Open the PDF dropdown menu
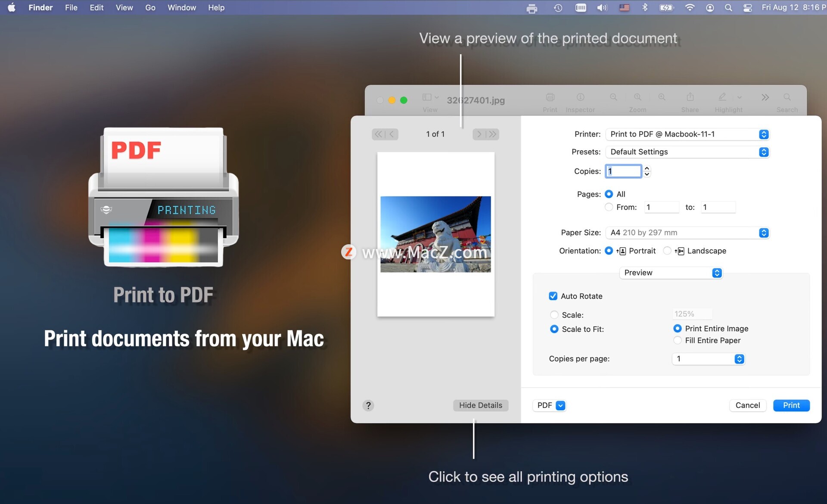The width and height of the screenshot is (827, 504). (550, 405)
